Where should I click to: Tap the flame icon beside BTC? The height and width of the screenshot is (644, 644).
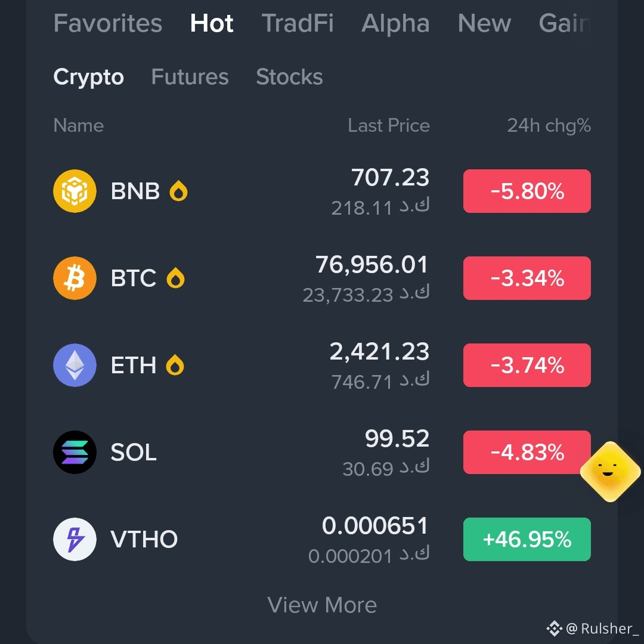point(175,278)
